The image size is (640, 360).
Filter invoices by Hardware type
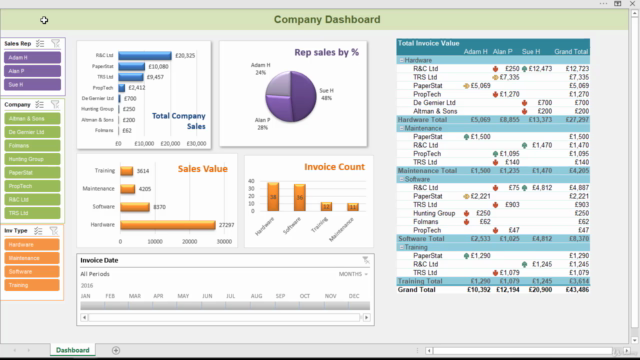point(32,244)
